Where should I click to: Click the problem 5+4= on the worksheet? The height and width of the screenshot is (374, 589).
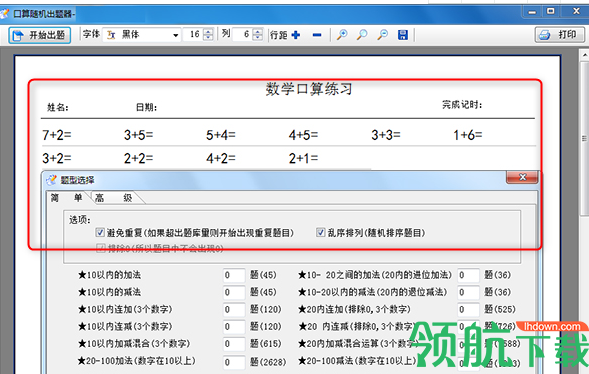[x=221, y=135]
